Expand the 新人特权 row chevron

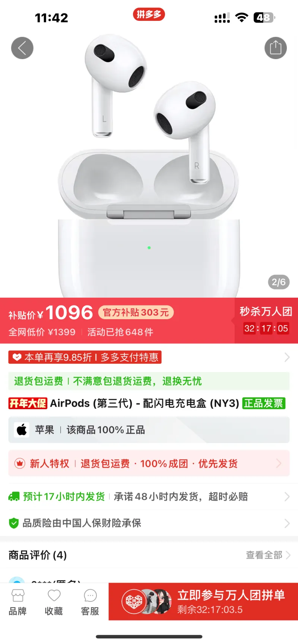pyautogui.click(x=279, y=464)
